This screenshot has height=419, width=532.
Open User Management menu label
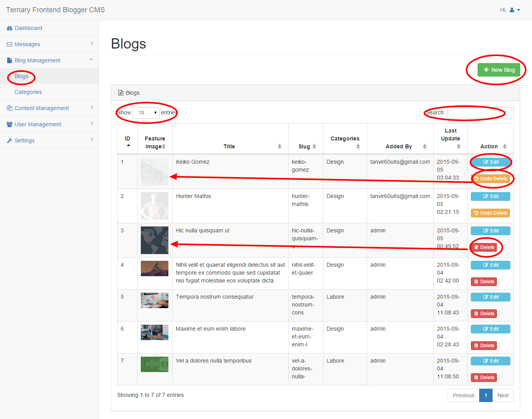38,124
